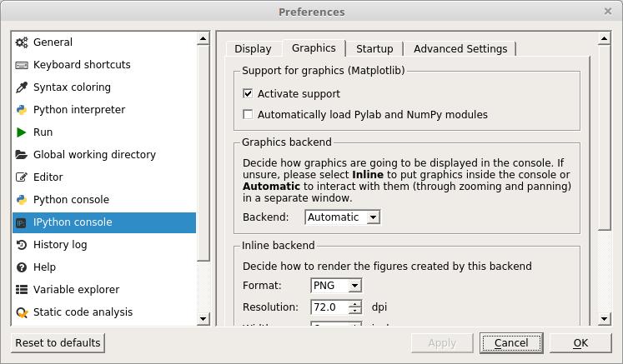The height and width of the screenshot is (364, 623).
Task: Open Python interpreter via its icon
Action: pyautogui.click(x=22, y=110)
